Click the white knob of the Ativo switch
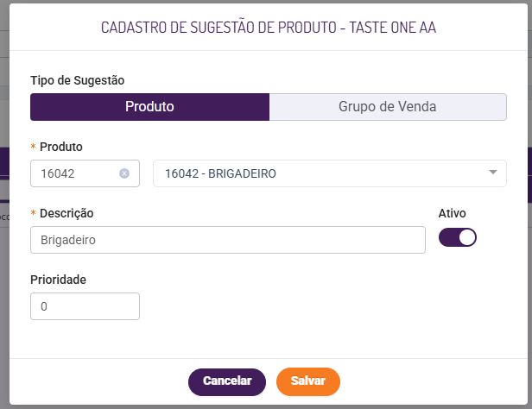This screenshot has width=532, height=409. 467,238
